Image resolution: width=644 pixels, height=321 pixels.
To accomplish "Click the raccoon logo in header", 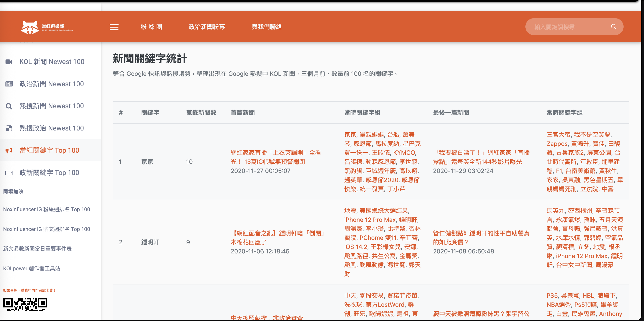I will coord(30,27).
